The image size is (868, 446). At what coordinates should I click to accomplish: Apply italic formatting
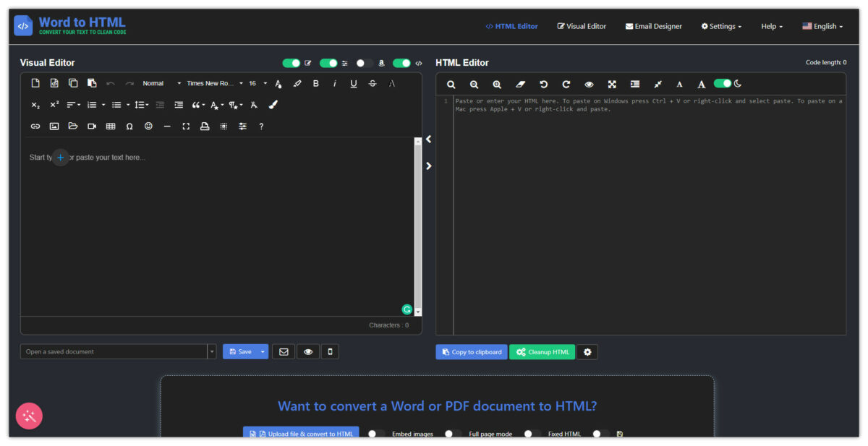point(335,83)
